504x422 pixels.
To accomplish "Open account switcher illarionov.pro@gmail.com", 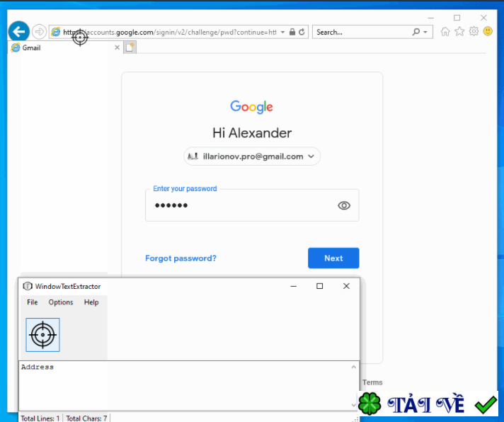I will click(x=252, y=156).
